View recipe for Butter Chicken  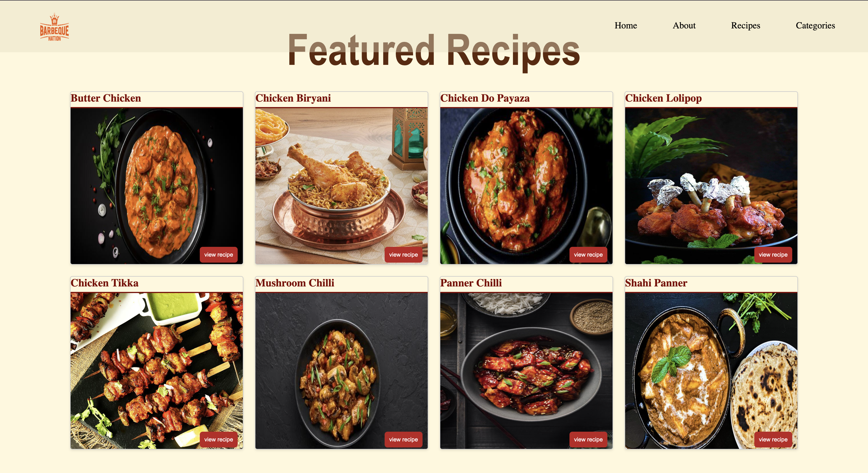point(218,255)
